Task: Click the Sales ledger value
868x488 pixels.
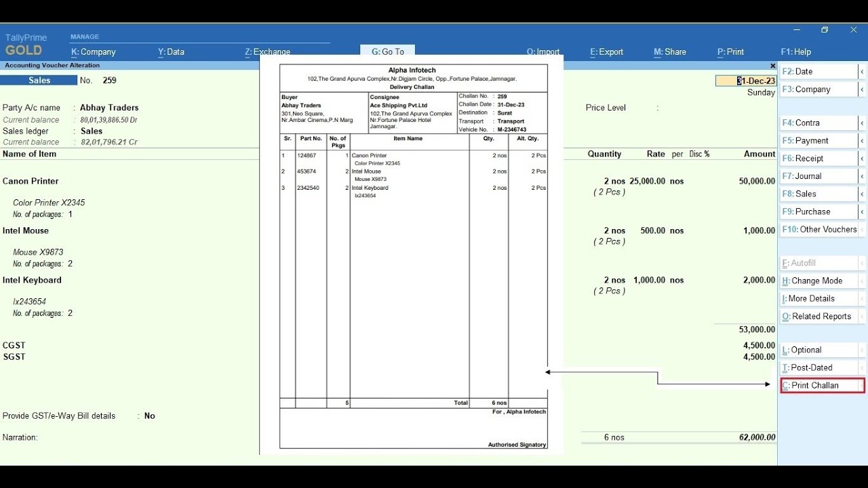Action: coord(92,131)
